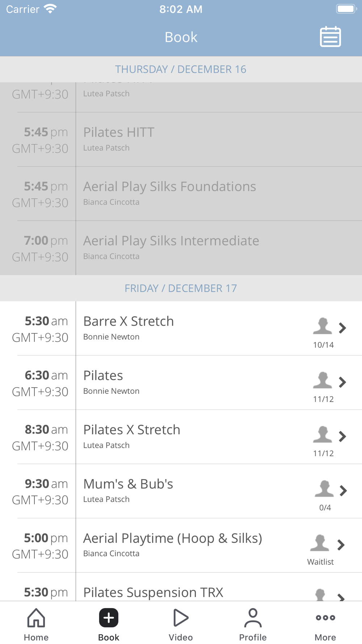Select Pilates Suspension TRX class
The height and width of the screenshot is (644, 362).
(153, 593)
